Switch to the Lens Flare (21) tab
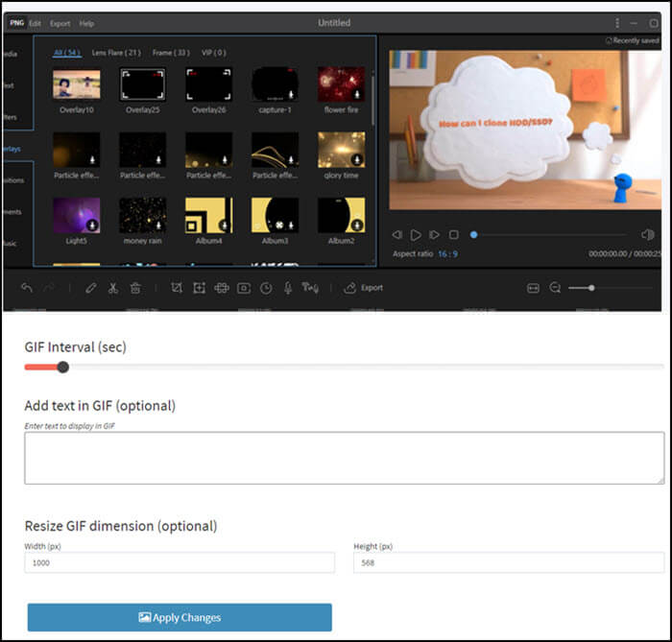672x642 pixels. (116, 53)
